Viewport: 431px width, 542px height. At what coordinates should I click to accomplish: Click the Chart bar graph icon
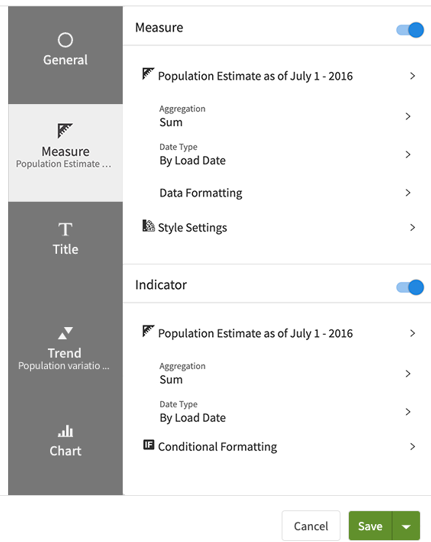[x=65, y=431]
